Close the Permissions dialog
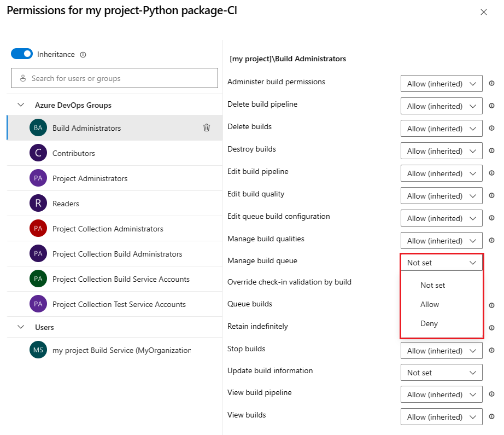This screenshot has height=435, width=504. (483, 12)
